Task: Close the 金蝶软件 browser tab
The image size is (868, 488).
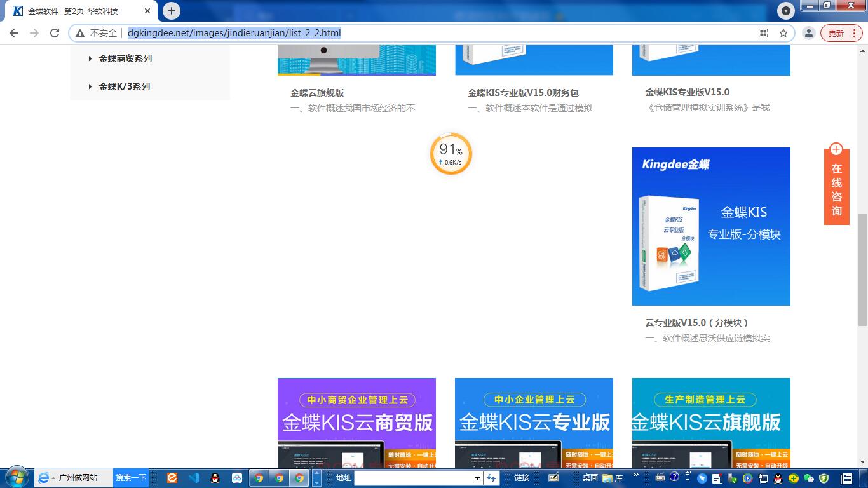Action: 147,11
